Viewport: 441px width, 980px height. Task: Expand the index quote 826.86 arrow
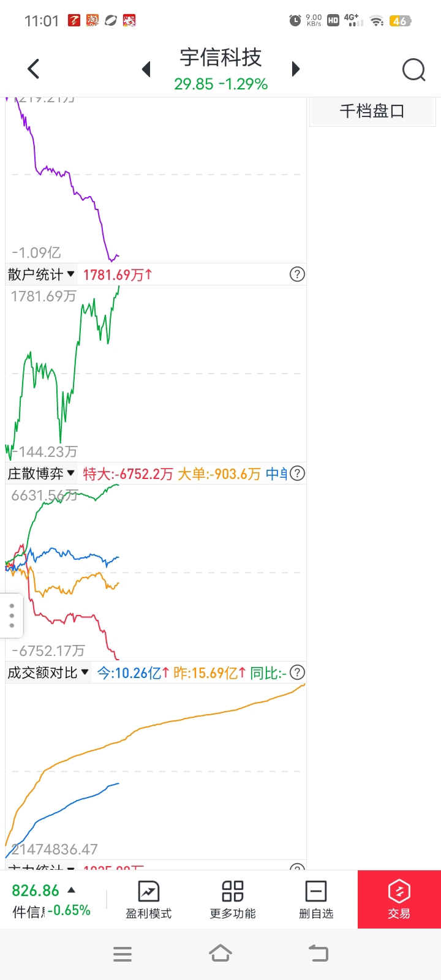72,890
